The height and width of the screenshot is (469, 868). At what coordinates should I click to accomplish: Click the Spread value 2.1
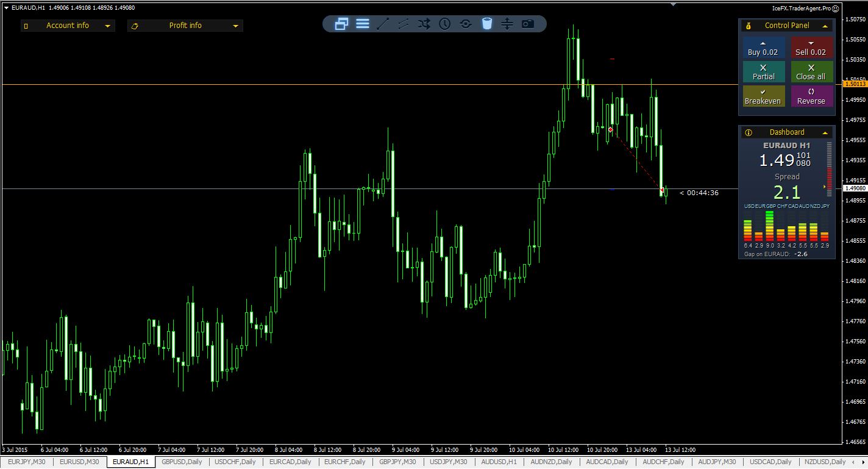click(x=787, y=193)
